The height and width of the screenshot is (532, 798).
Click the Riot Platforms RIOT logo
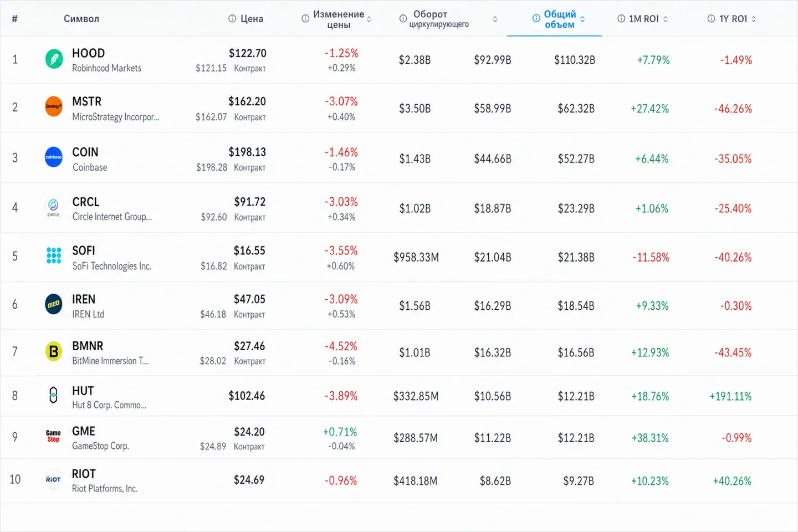click(54, 479)
